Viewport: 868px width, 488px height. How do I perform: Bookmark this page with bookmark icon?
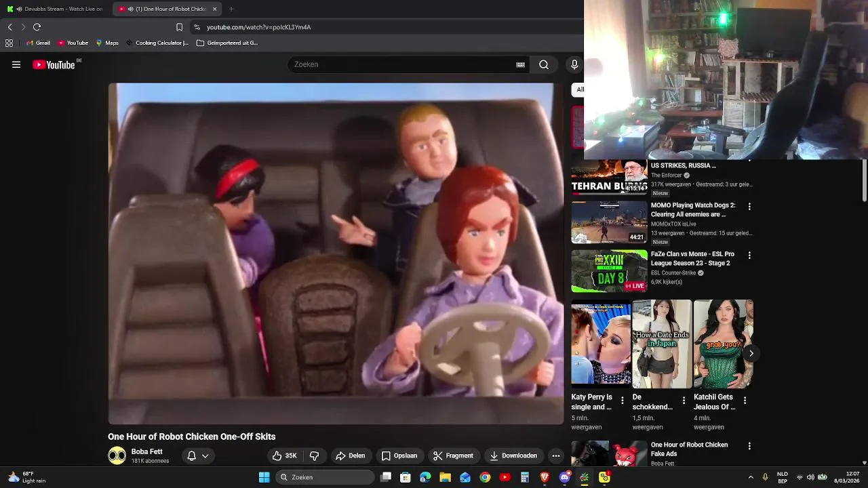click(x=179, y=27)
